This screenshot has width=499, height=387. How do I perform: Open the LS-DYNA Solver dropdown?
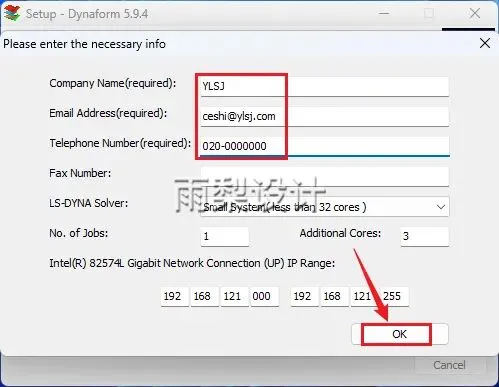pos(325,207)
